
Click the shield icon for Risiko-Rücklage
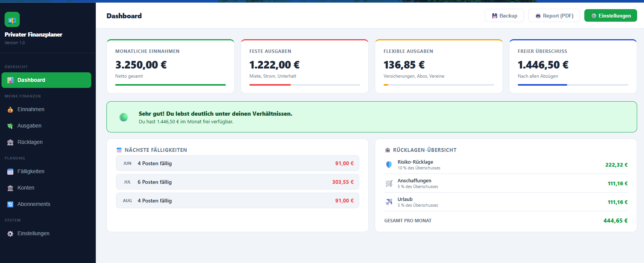click(x=389, y=165)
